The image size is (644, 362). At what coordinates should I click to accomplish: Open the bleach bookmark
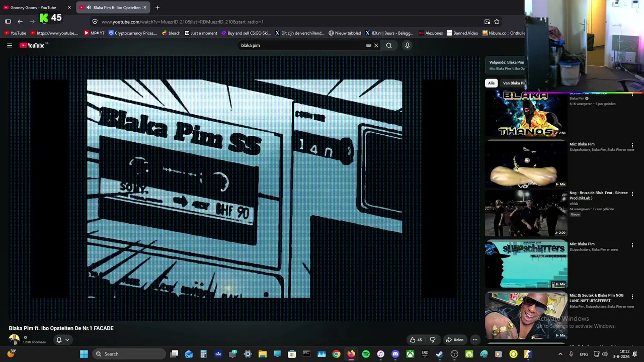tap(171, 33)
